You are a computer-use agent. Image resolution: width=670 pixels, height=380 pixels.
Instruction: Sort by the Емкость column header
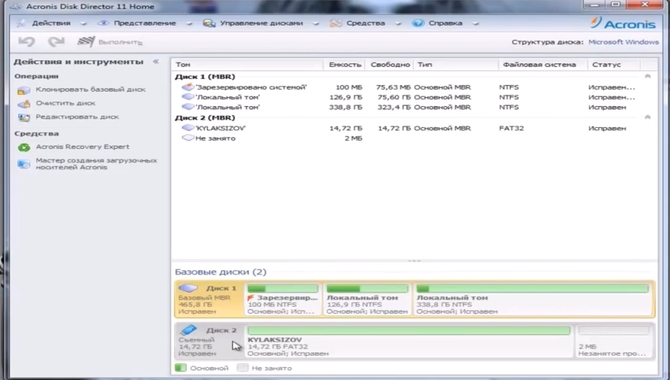(x=345, y=65)
